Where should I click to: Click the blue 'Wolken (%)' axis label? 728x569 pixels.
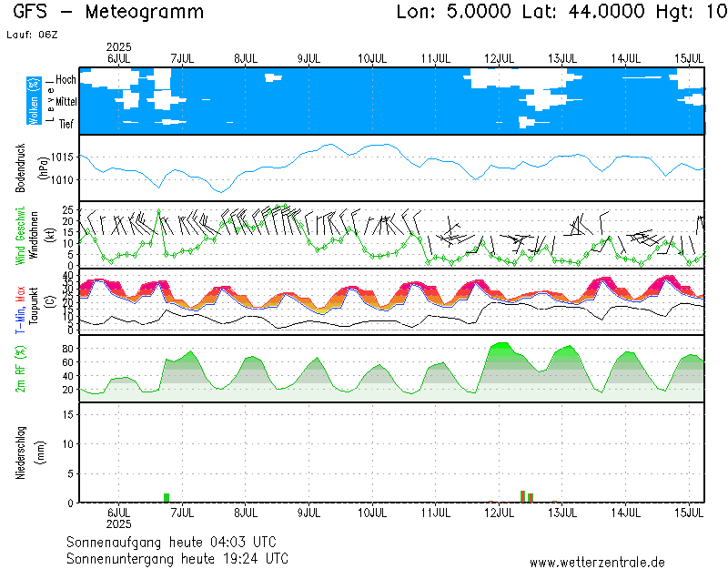tap(34, 101)
